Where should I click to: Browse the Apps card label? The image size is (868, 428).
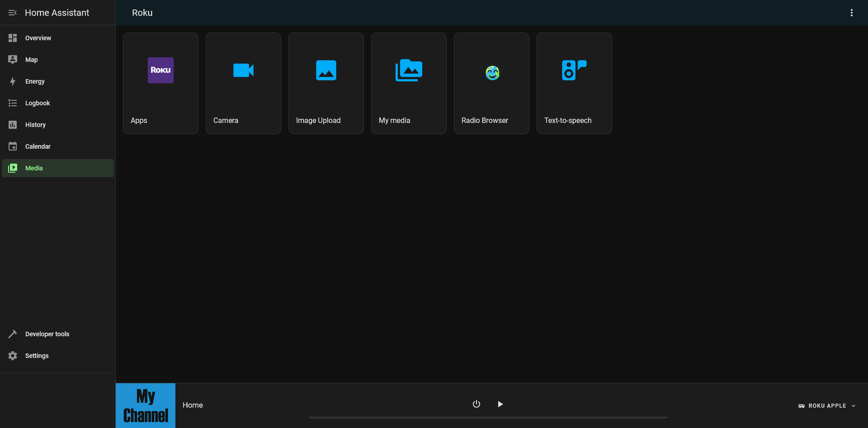tap(139, 120)
